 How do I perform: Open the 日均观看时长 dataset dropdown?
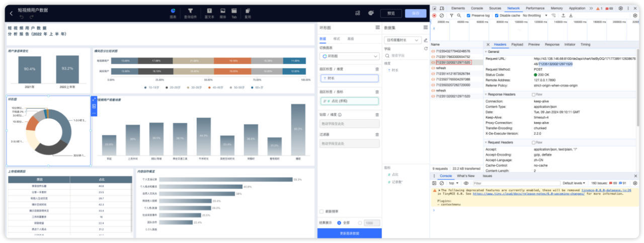403,40
